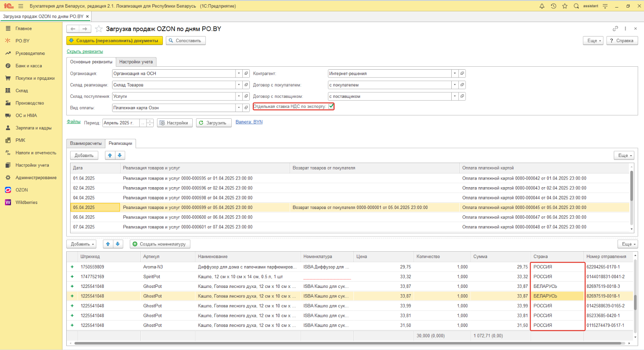Move goods row up in lower table
Image resolution: width=644 pixels, height=350 pixels.
[x=108, y=244]
